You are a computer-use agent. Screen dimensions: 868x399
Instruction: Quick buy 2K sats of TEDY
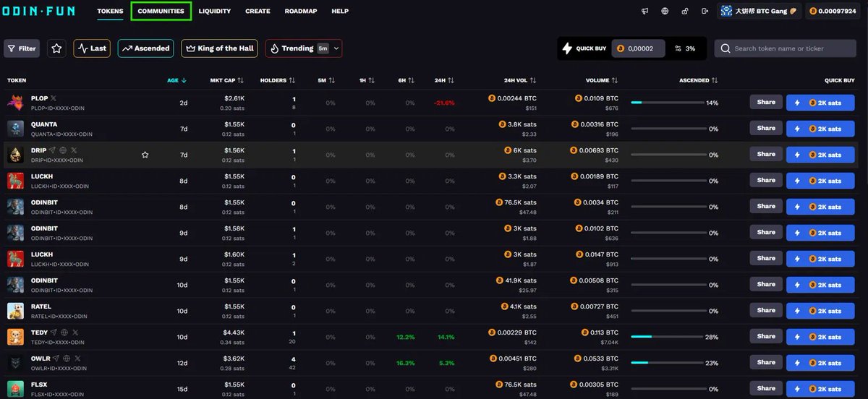(820, 337)
